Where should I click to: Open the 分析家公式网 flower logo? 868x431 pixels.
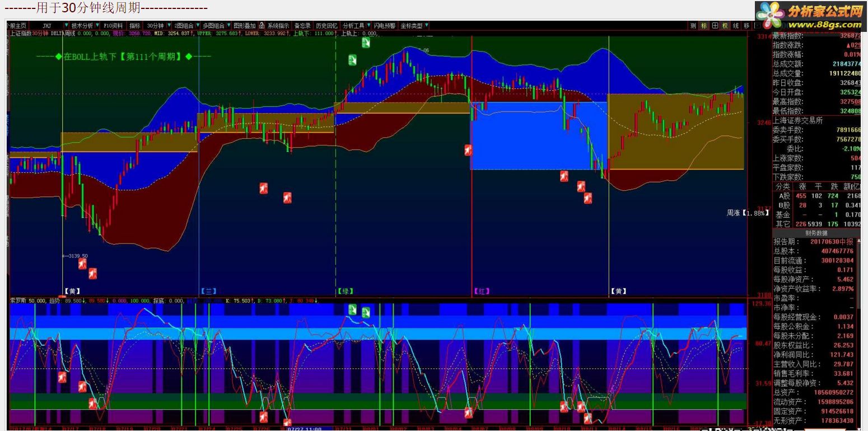coord(770,15)
